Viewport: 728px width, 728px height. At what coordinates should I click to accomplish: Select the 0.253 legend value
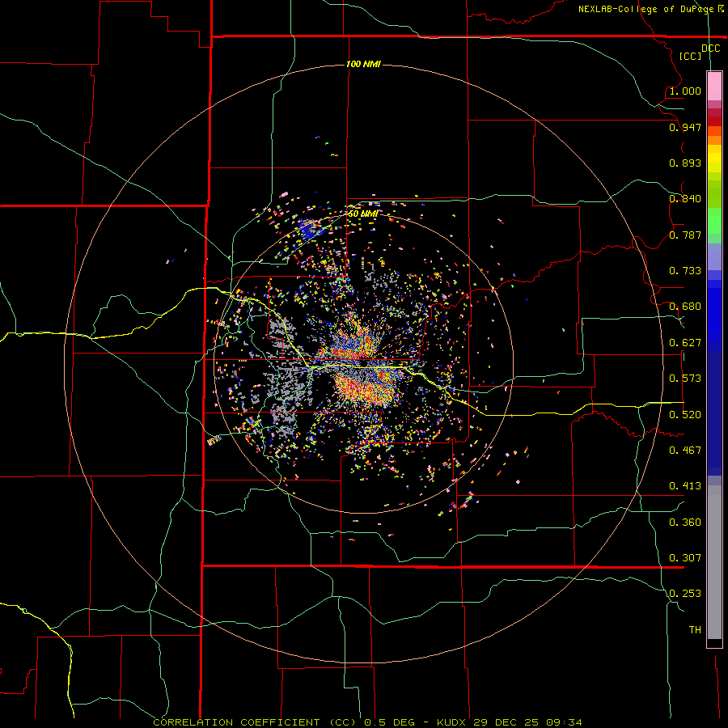point(685,594)
